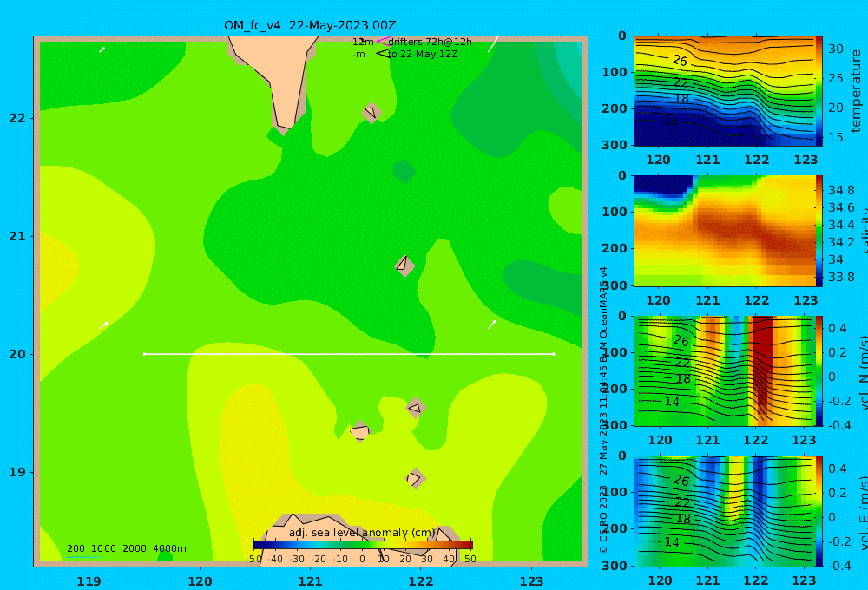Click the island marker nearest latitude 19
The image size is (868, 590).
click(x=415, y=478)
